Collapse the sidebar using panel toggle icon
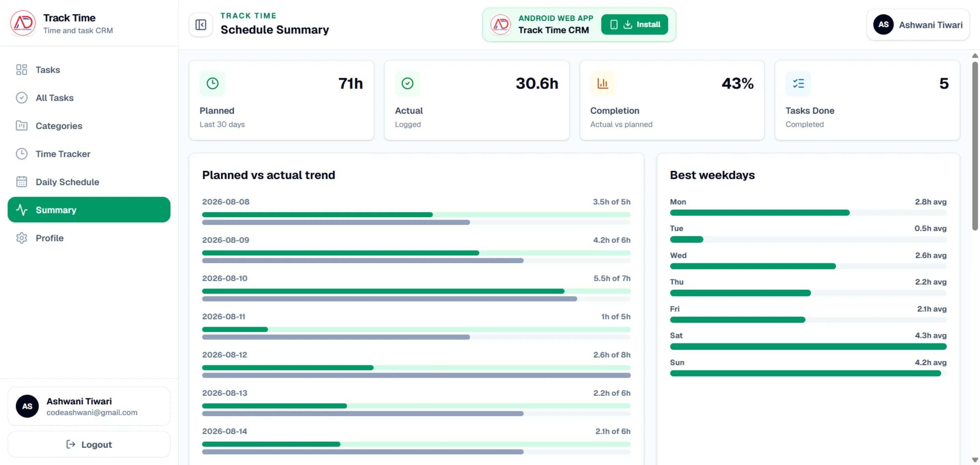Viewport: 980px width, 465px height. click(201, 25)
